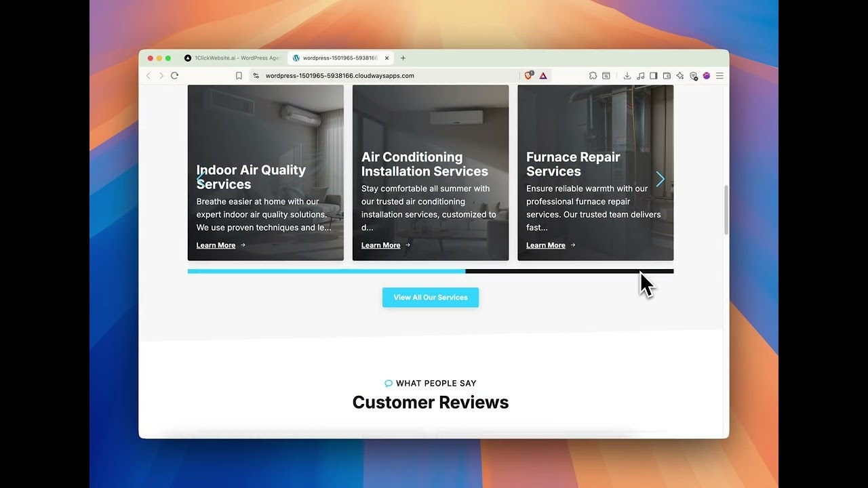868x488 pixels.
Task: Open the Brave Wallet icon
Action: [x=666, y=75]
